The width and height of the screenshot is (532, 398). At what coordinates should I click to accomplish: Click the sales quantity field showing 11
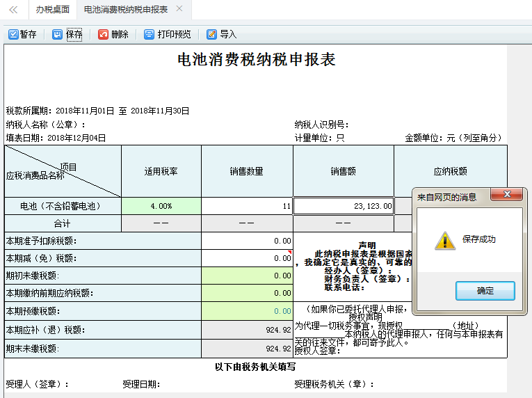247,206
